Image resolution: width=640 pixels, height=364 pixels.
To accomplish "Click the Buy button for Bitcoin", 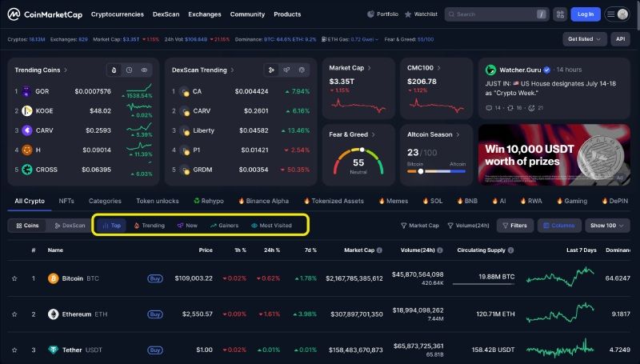I will click(x=155, y=278).
